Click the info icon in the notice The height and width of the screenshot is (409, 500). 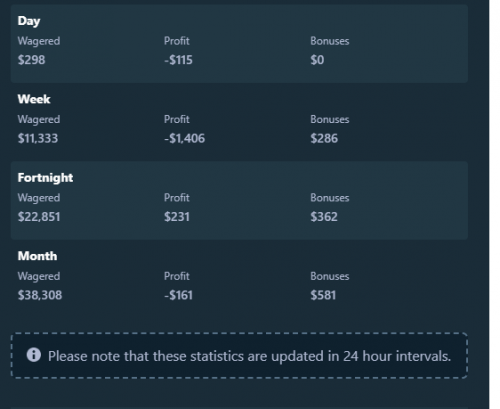click(34, 355)
